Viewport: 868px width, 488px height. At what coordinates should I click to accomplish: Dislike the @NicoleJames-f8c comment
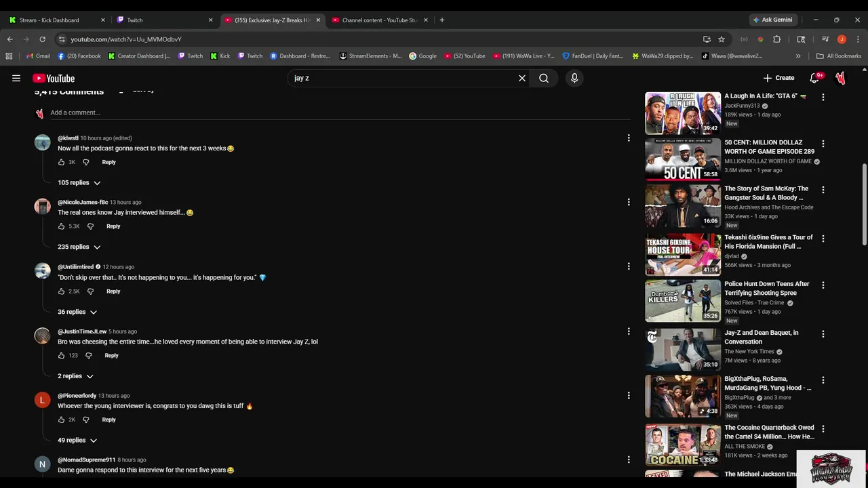[x=90, y=226]
